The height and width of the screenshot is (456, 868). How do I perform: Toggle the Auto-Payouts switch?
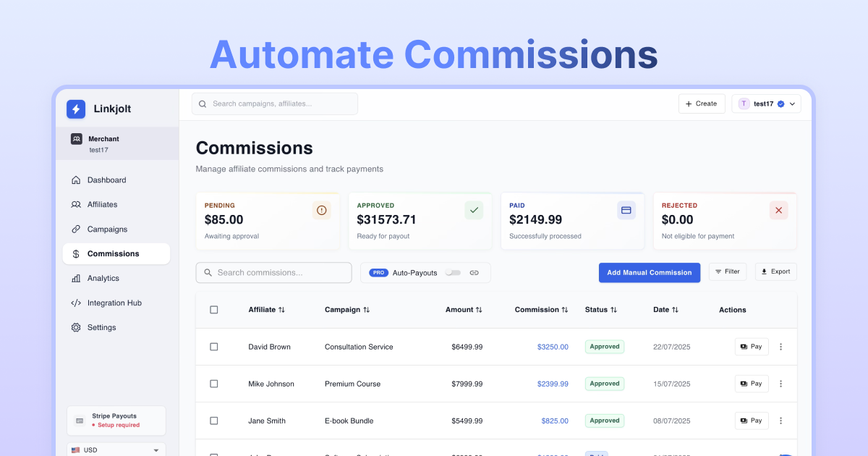[453, 273]
